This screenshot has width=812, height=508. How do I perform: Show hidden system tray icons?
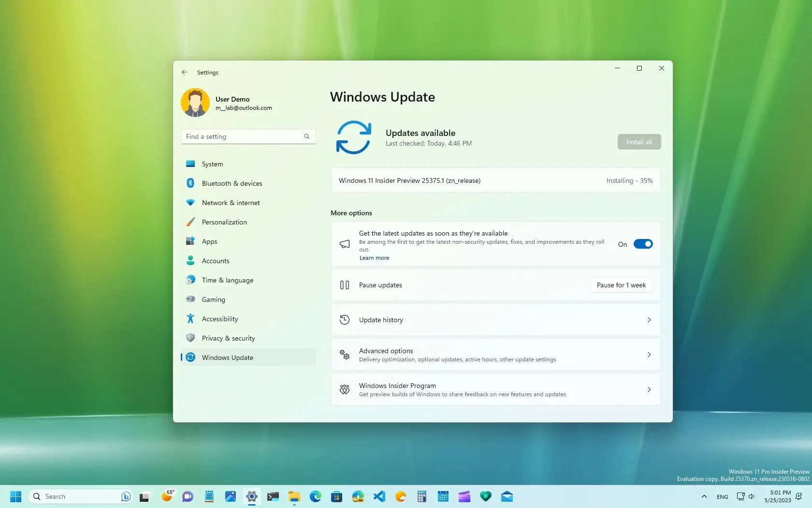pos(704,496)
